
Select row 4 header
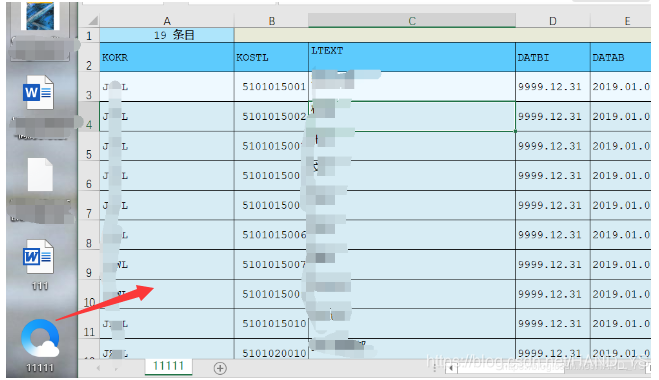[89, 116]
